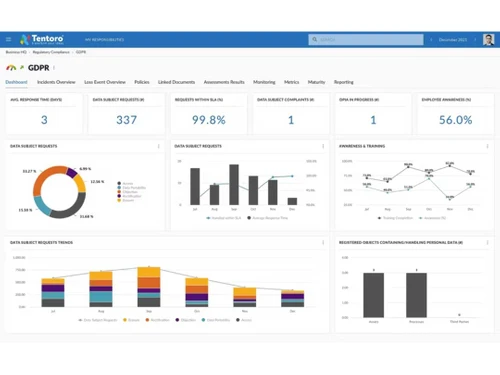Click the Requests Within SLA 99.8% value
Viewport: 500px width, 375px height.
coord(209,120)
